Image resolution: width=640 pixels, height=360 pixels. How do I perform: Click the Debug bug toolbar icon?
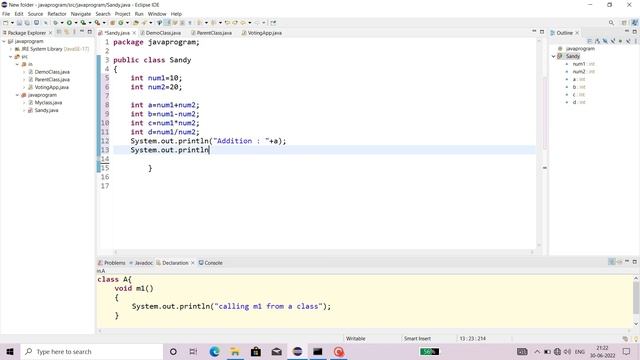(x=56, y=23)
